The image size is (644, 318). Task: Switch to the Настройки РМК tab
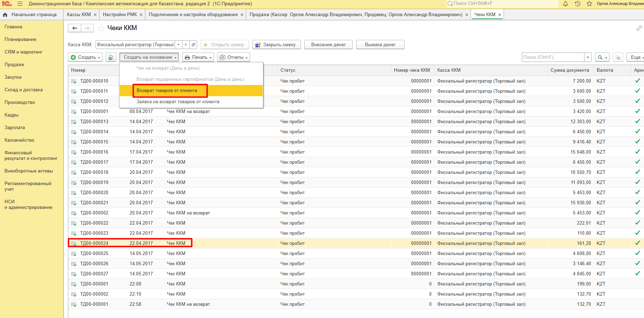pyautogui.click(x=120, y=15)
